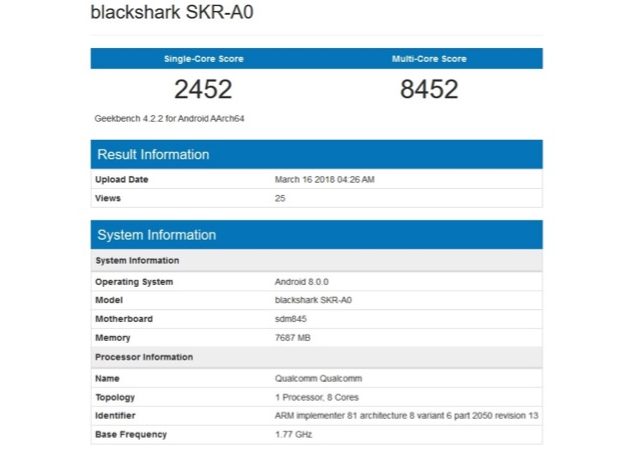Viewport: 632px width, 449px height.
Task: Click the Model value in system table
Action: tap(313, 300)
